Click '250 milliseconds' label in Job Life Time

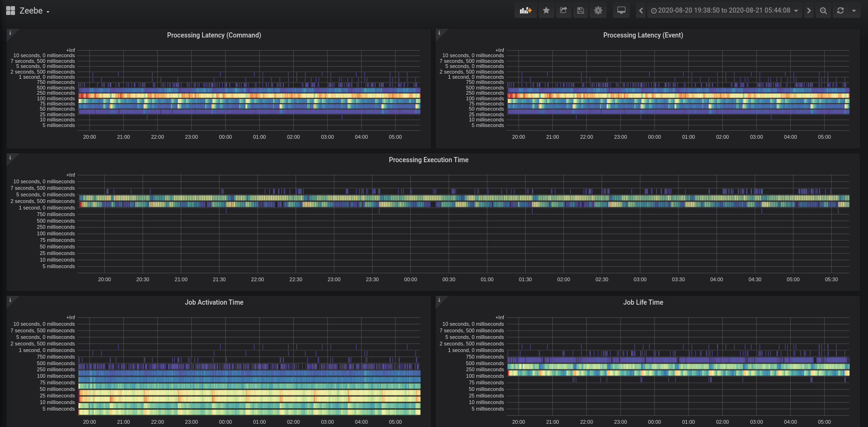tap(485, 369)
